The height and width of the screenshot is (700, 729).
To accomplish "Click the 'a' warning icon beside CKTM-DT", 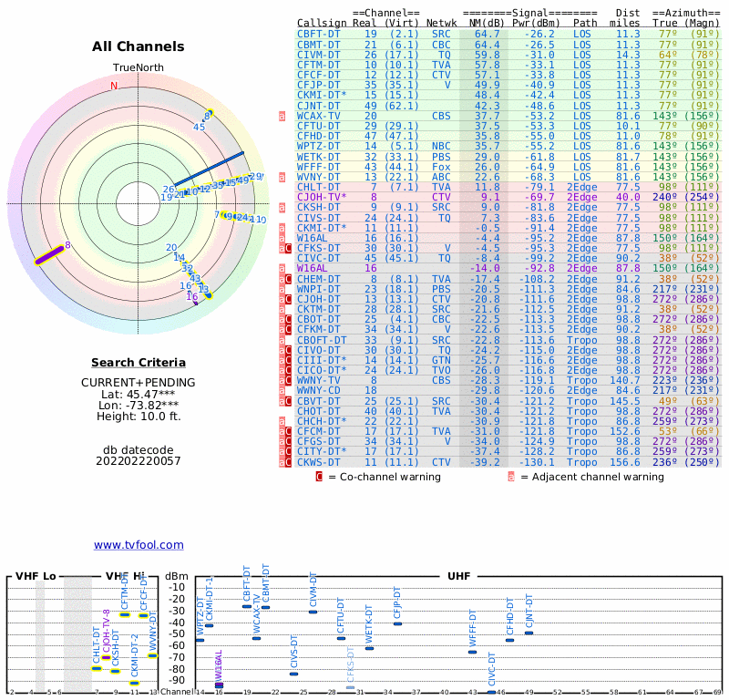I will tap(282, 309).
